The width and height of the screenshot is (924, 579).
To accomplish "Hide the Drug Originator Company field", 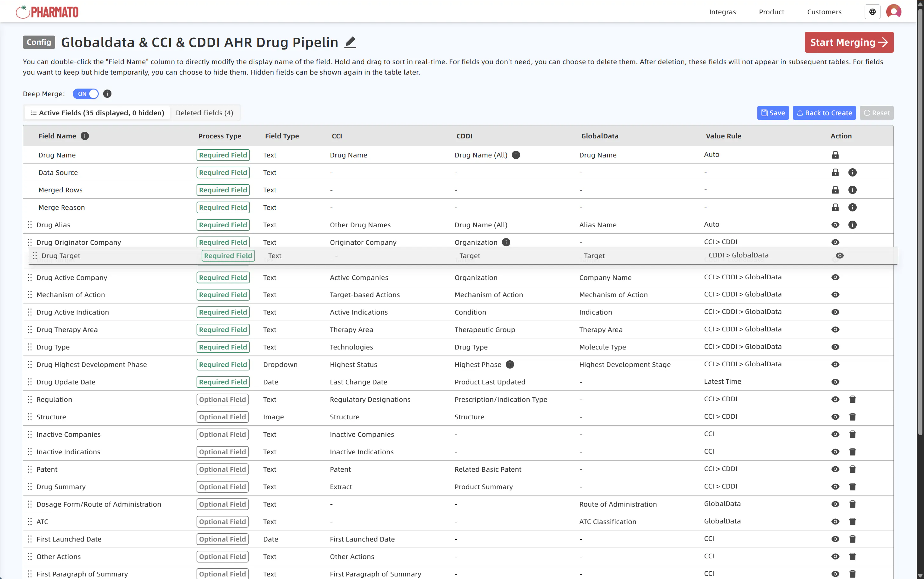I will (835, 243).
